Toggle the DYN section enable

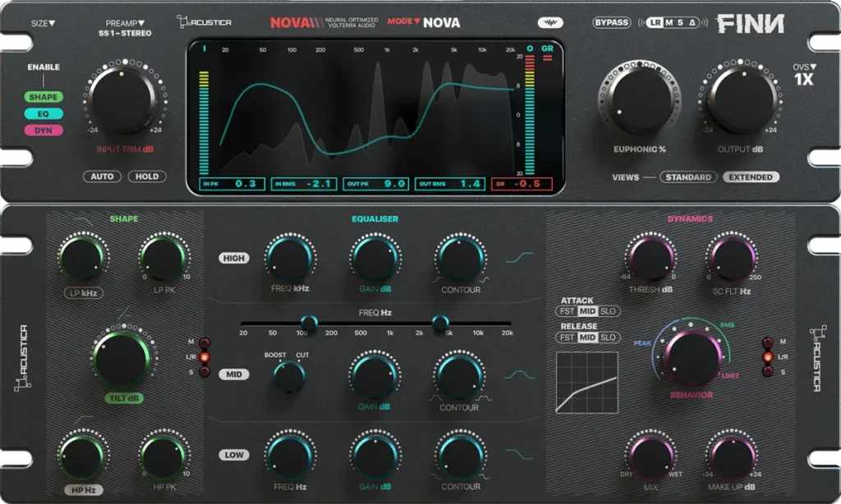pyautogui.click(x=44, y=131)
